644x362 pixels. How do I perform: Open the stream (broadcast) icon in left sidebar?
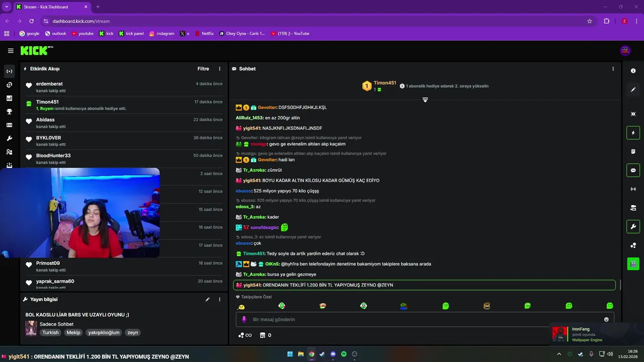pos(9,71)
